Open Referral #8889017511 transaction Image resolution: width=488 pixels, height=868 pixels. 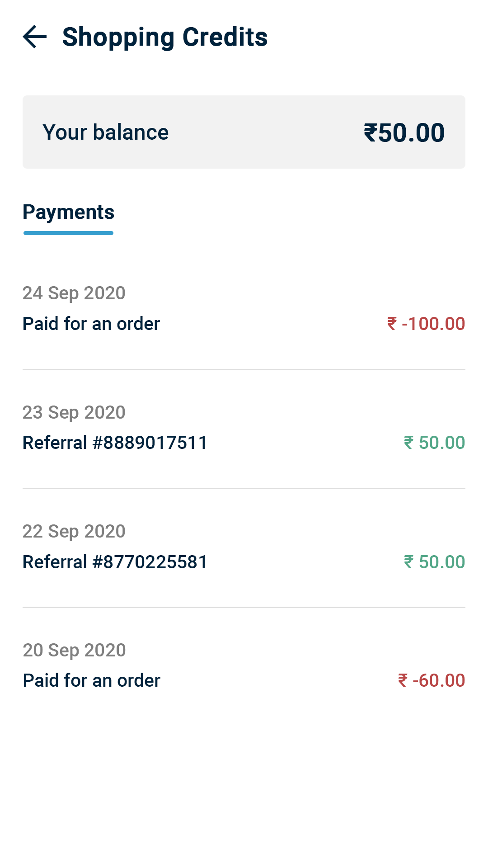[x=115, y=443]
